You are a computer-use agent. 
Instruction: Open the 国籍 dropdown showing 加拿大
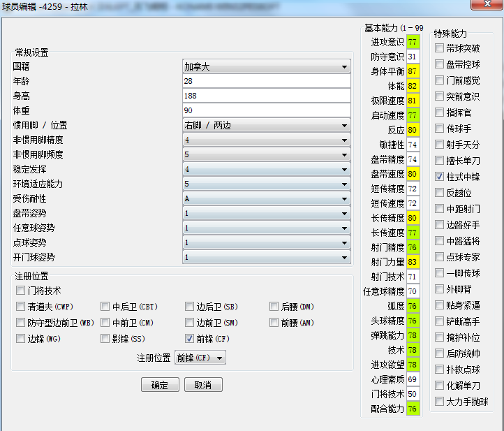pyautogui.click(x=267, y=66)
